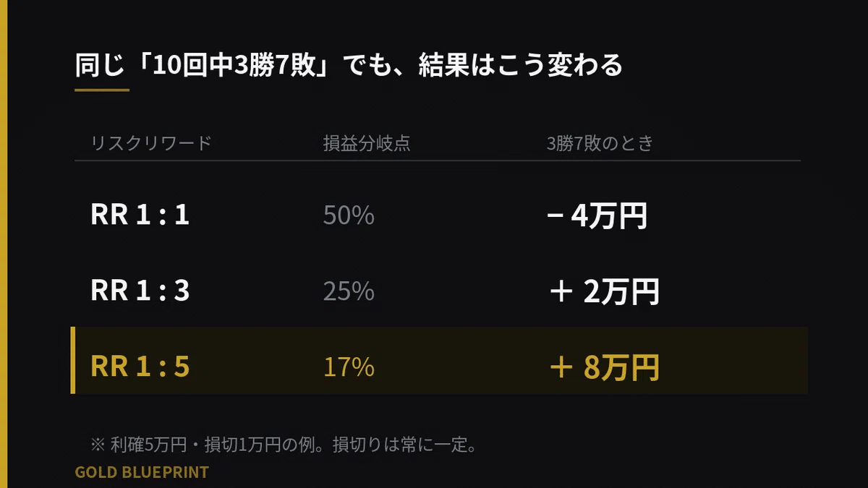This screenshot has width=868, height=488.
Task: Click the 3勝7敗のとき column header
Action: [x=600, y=143]
